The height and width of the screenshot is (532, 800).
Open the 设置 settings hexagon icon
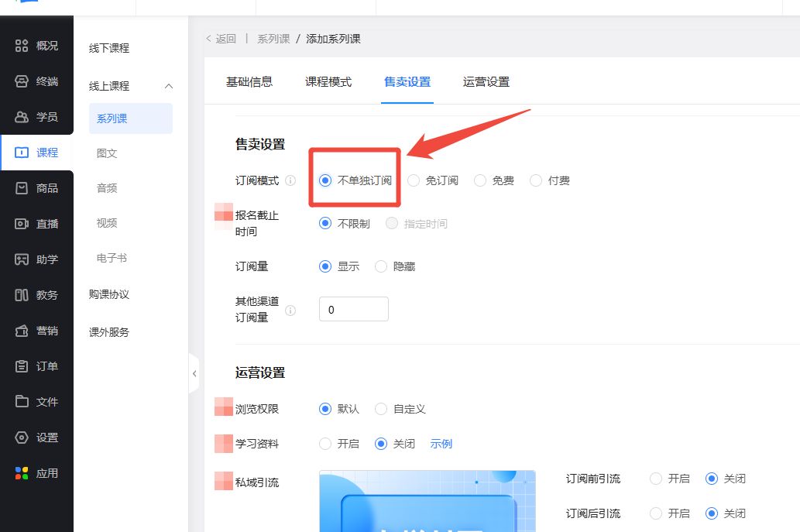pos(22,438)
